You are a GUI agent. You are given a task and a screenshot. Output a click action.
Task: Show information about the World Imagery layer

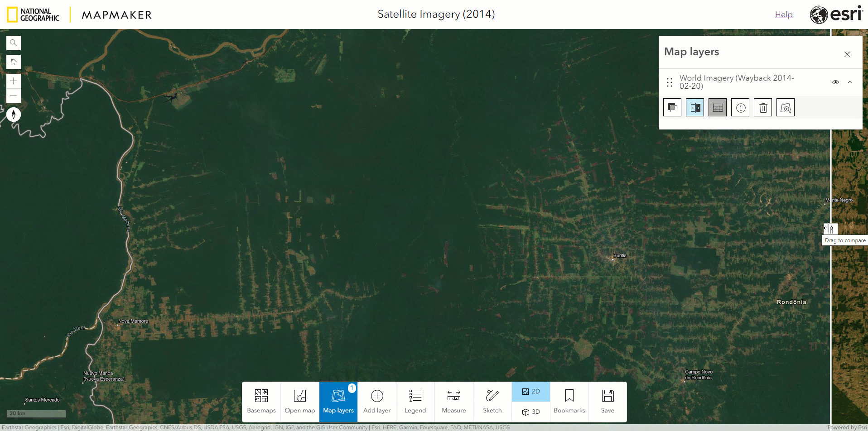click(x=740, y=107)
